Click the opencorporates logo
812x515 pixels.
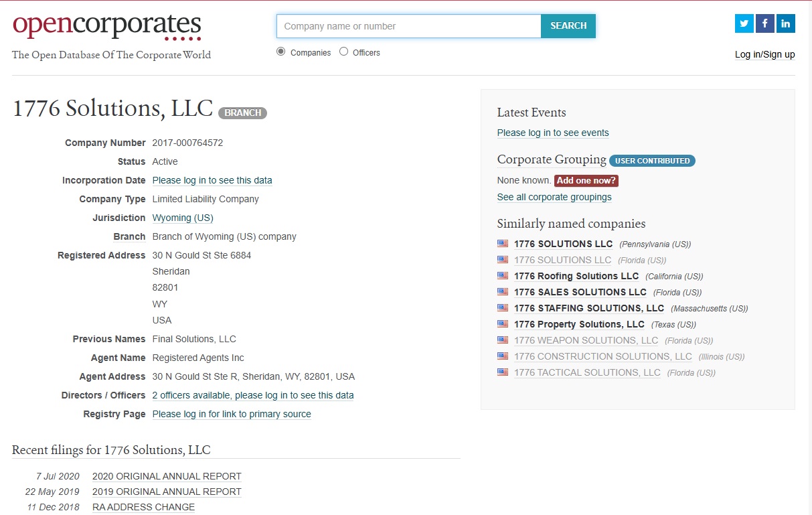click(x=107, y=27)
